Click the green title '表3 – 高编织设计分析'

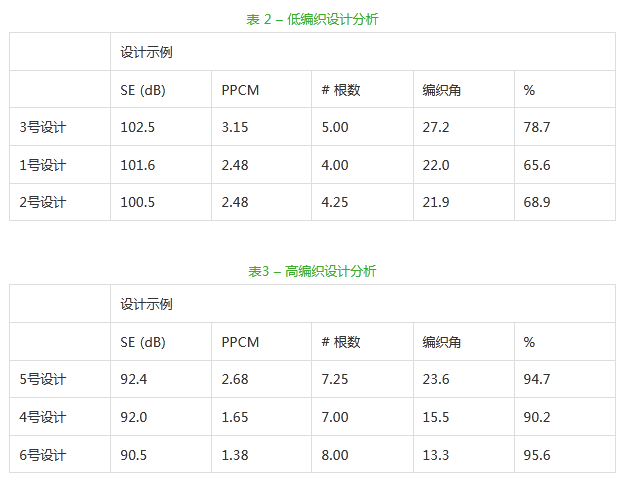click(312, 271)
